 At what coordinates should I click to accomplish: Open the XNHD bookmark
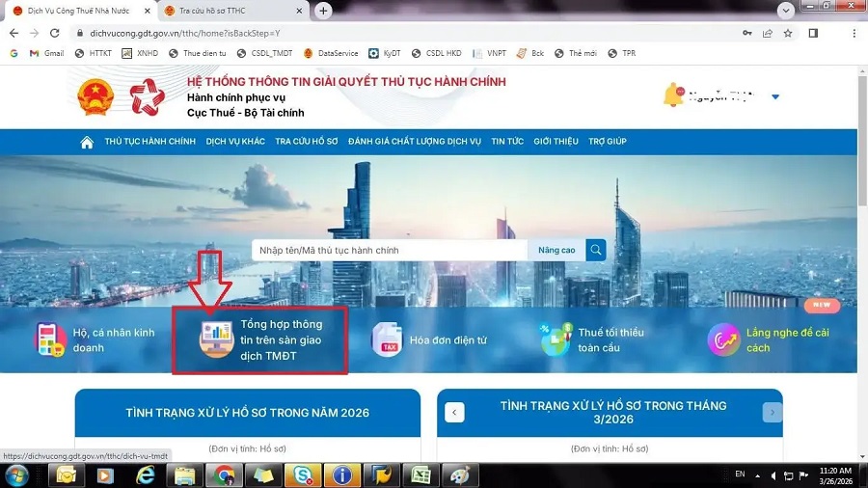tap(140, 53)
